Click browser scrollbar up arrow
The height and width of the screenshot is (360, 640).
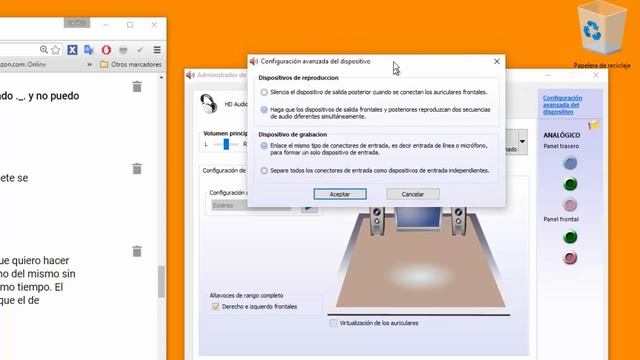tap(161, 77)
